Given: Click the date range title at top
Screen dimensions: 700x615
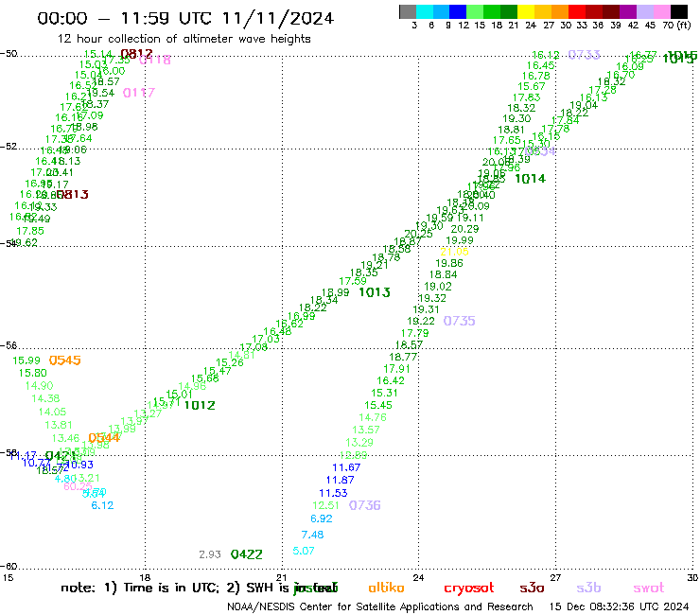Looking at the screenshot, I should [x=185, y=18].
